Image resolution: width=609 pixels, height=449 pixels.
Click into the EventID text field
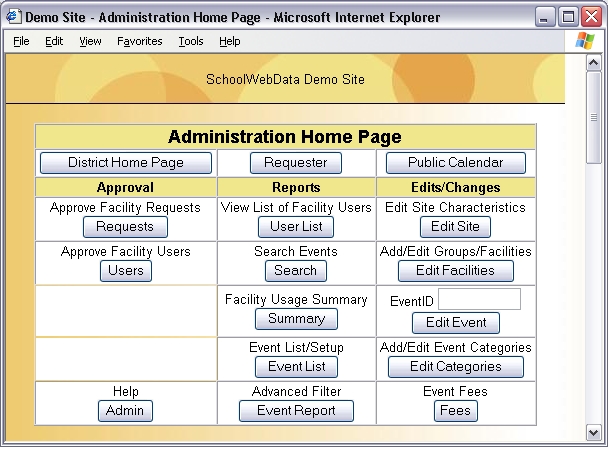tap(479, 299)
